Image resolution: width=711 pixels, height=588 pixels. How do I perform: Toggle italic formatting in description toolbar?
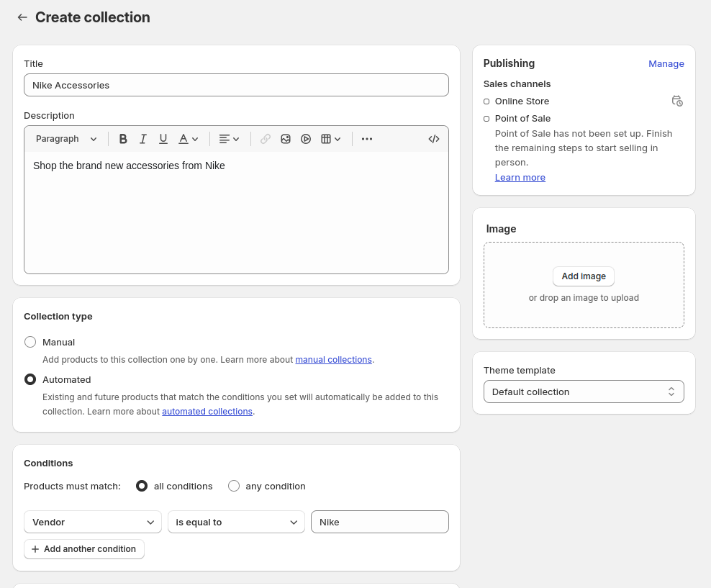(x=142, y=139)
